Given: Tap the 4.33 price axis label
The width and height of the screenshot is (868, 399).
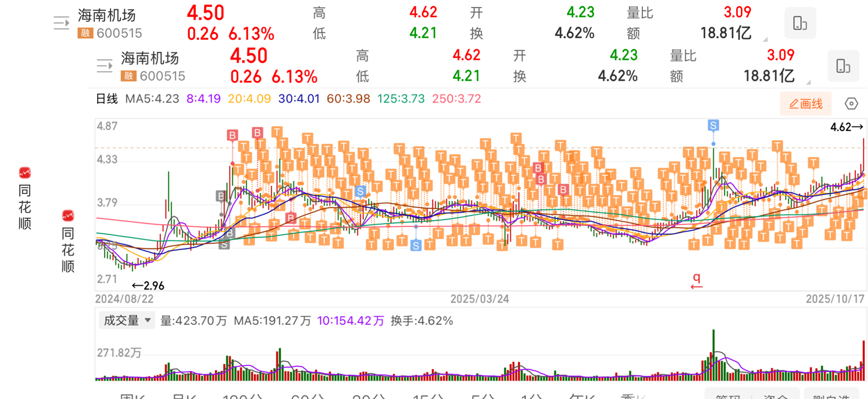Looking at the screenshot, I should tap(106, 159).
